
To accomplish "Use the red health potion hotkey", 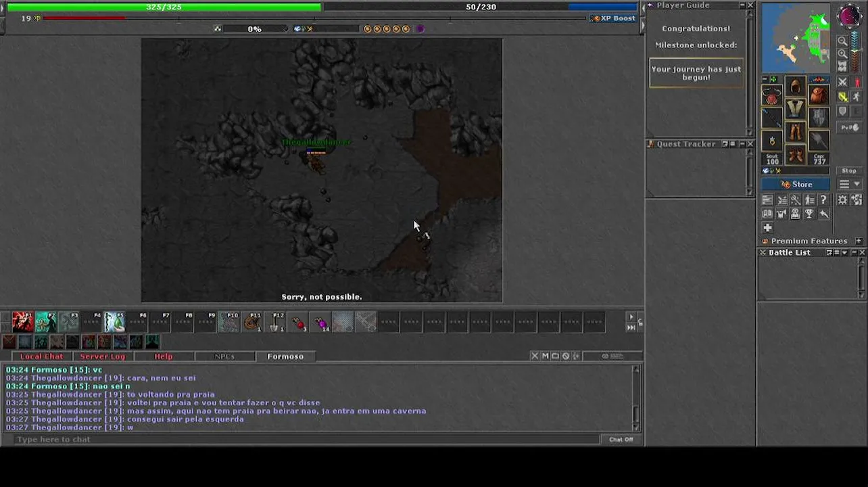I will 298,322.
